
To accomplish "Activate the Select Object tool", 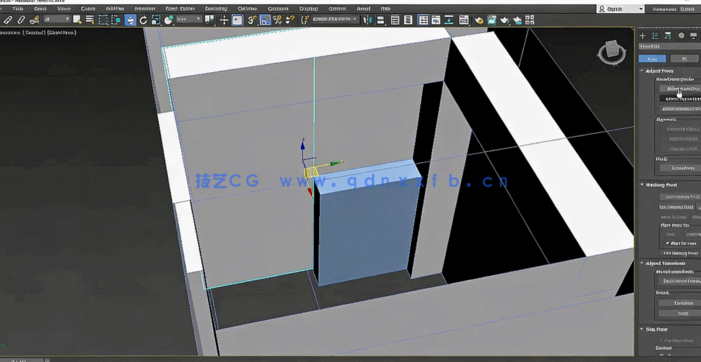I will click(77, 20).
